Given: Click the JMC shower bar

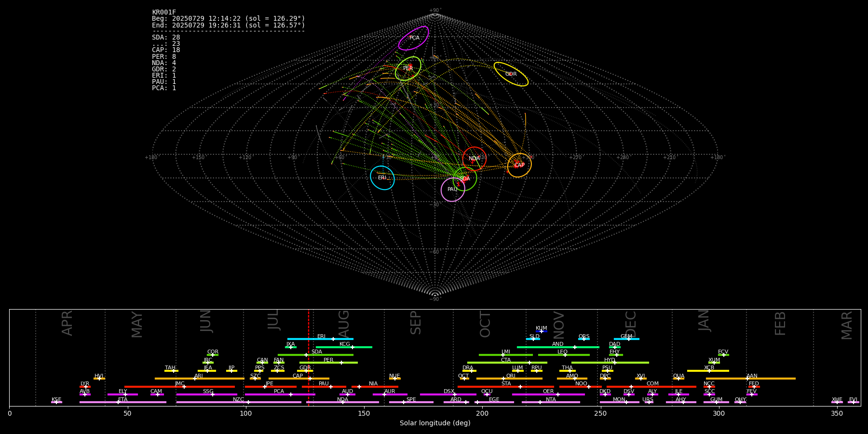Looking at the screenshot, I should [x=180, y=387].
